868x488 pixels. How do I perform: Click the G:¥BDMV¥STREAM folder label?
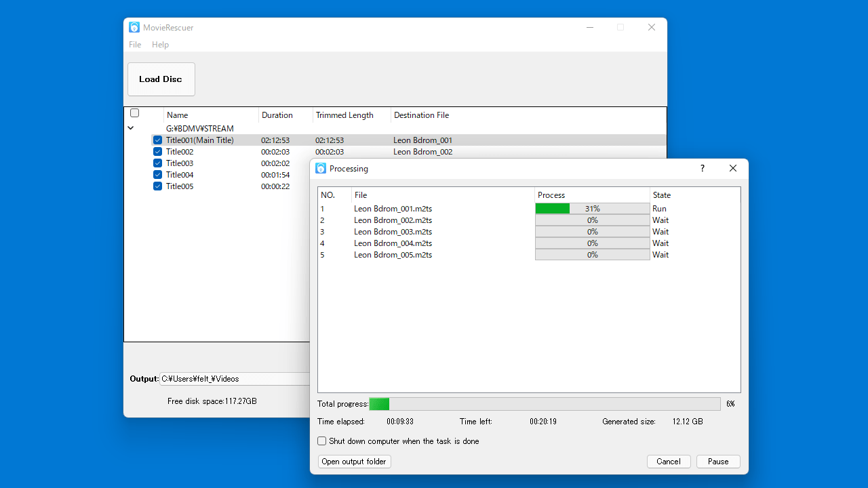pos(200,129)
